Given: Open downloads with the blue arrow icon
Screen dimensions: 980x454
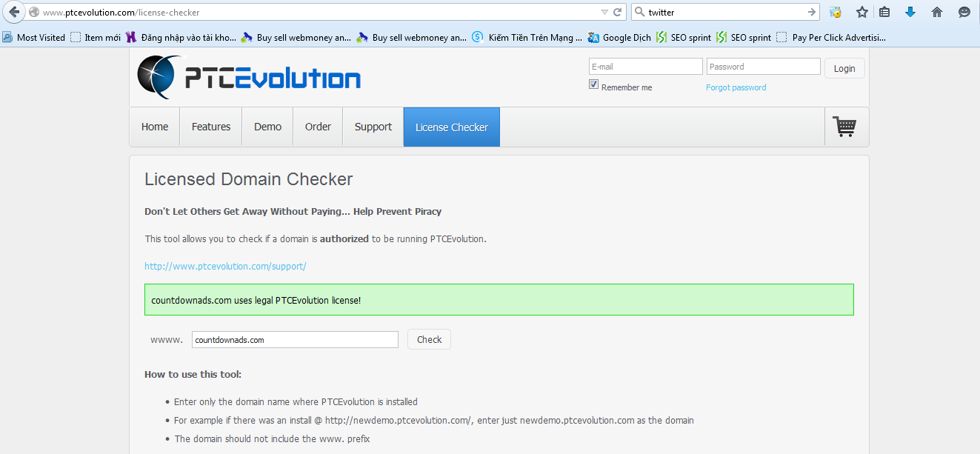Looking at the screenshot, I should click(910, 12).
